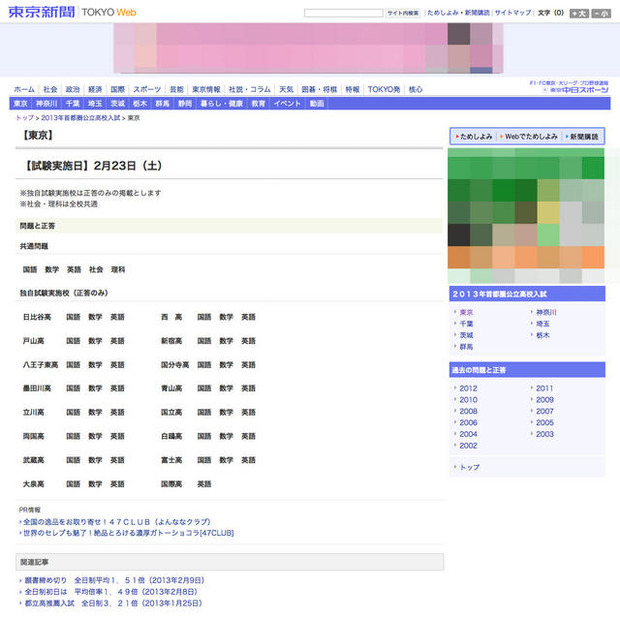Open 願書締め切り 全日制平均1.51倍 article
620x620 pixels.
pyautogui.click(x=115, y=580)
